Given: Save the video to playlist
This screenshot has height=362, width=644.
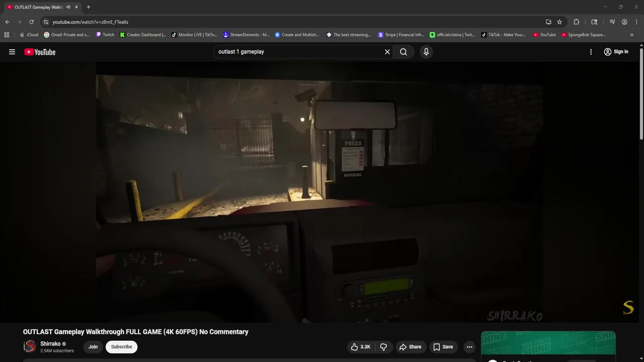Looking at the screenshot, I should click(443, 347).
